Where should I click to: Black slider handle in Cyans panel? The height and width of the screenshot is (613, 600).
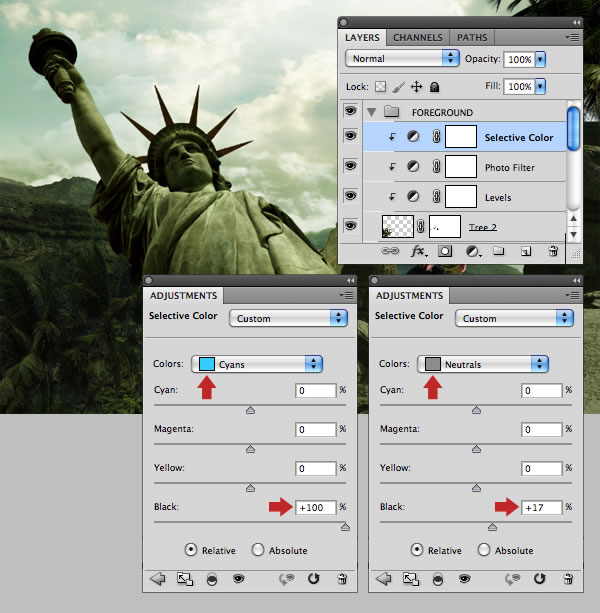click(x=345, y=527)
